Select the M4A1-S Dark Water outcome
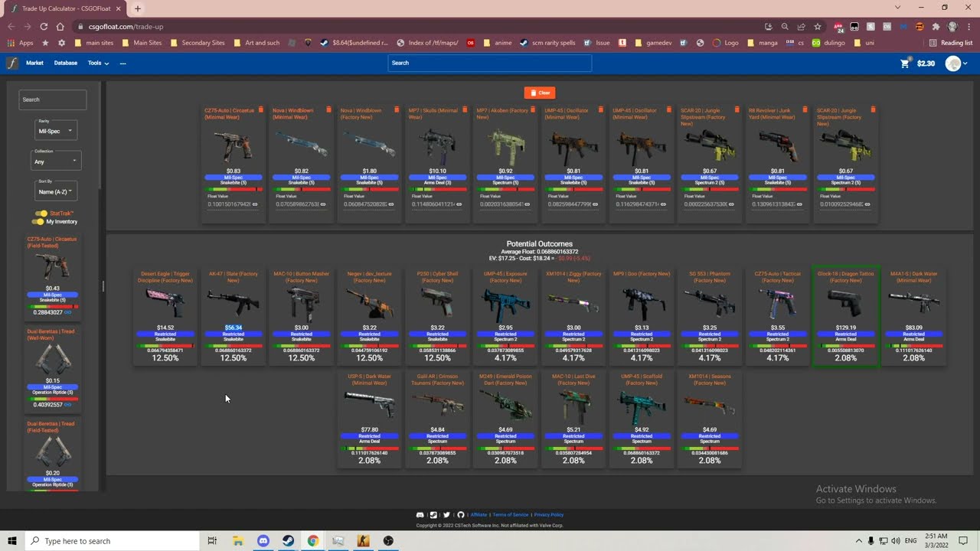Image resolution: width=980 pixels, height=551 pixels. coord(913,317)
